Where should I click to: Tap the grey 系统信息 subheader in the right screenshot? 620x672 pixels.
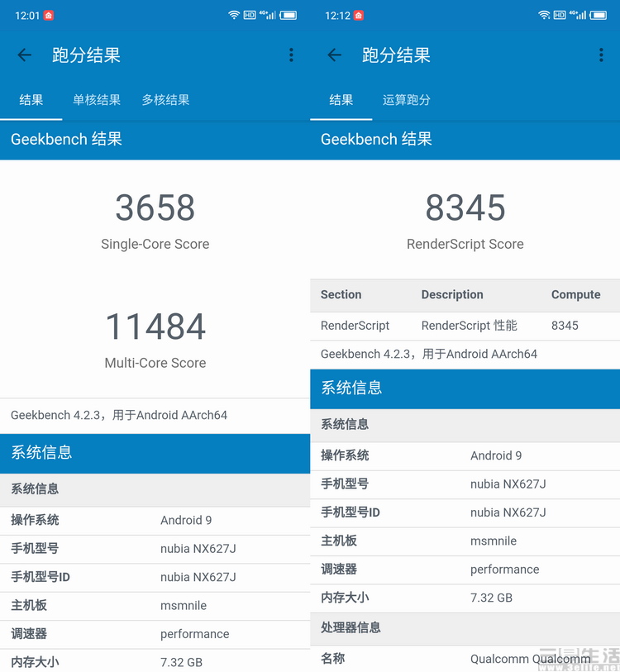pyautogui.click(x=465, y=424)
